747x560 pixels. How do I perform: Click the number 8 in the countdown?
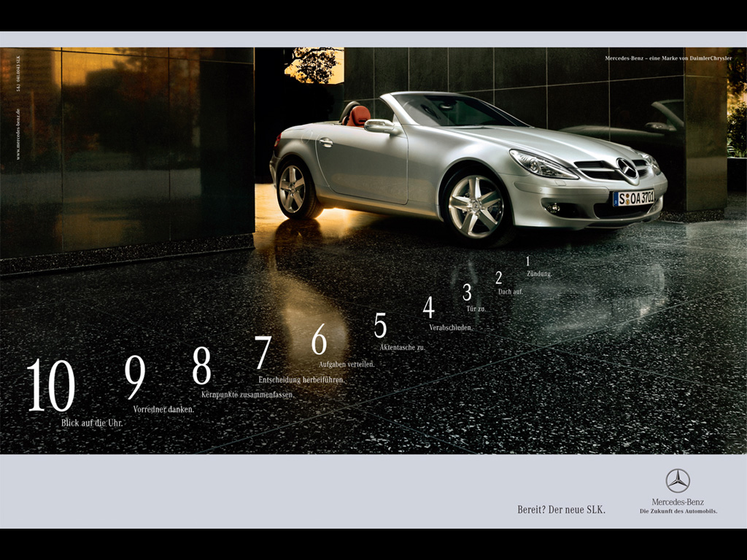point(201,365)
